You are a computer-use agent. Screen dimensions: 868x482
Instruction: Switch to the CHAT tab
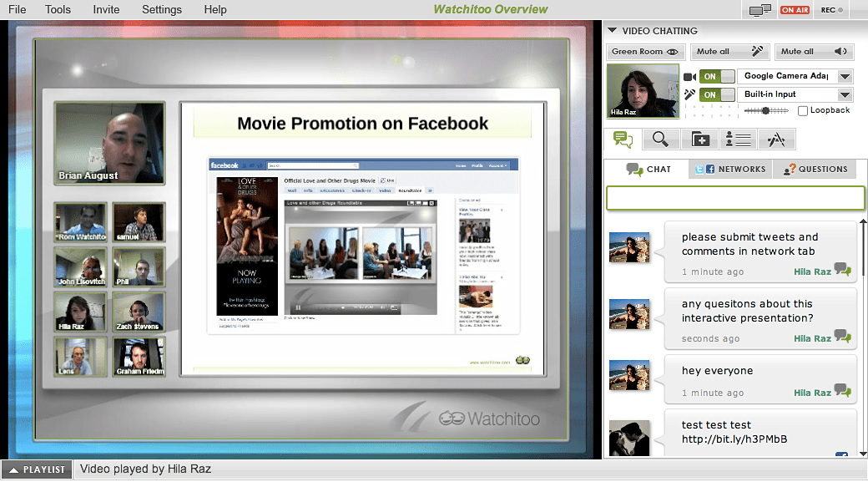[648, 169]
